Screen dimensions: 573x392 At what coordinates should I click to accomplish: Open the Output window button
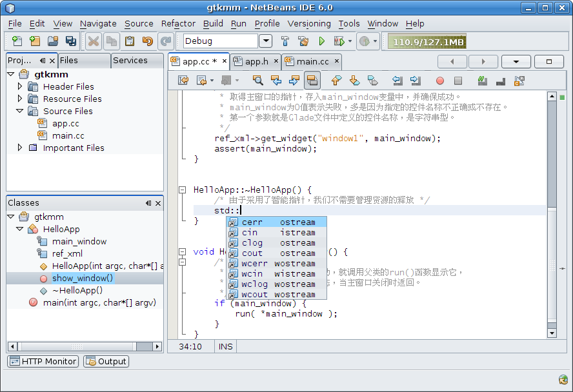pyautogui.click(x=106, y=361)
